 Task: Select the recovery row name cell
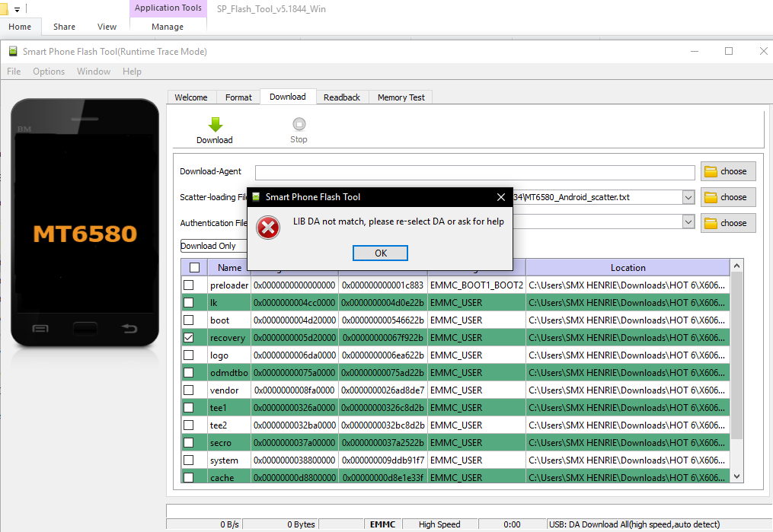click(x=228, y=338)
